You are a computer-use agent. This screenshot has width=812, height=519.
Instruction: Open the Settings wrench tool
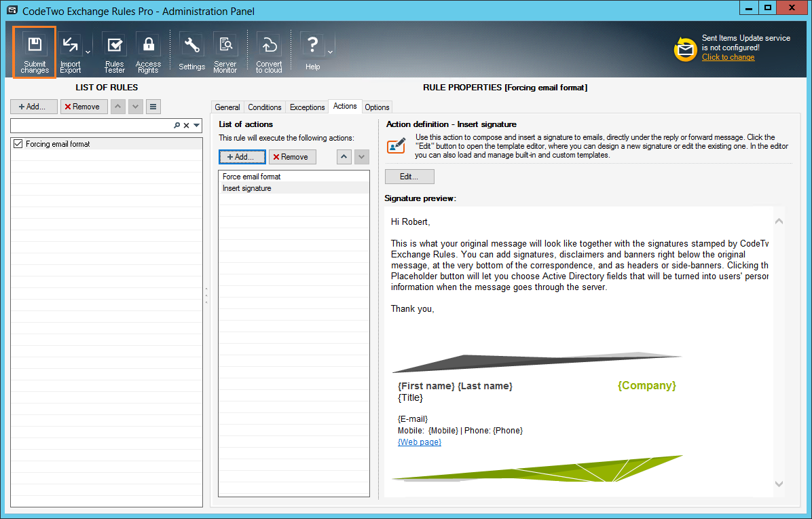coord(191,52)
